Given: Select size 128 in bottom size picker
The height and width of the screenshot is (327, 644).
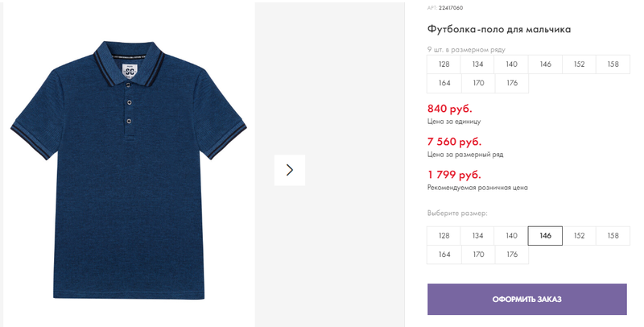Looking at the screenshot, I should click(x=444, y=236).
